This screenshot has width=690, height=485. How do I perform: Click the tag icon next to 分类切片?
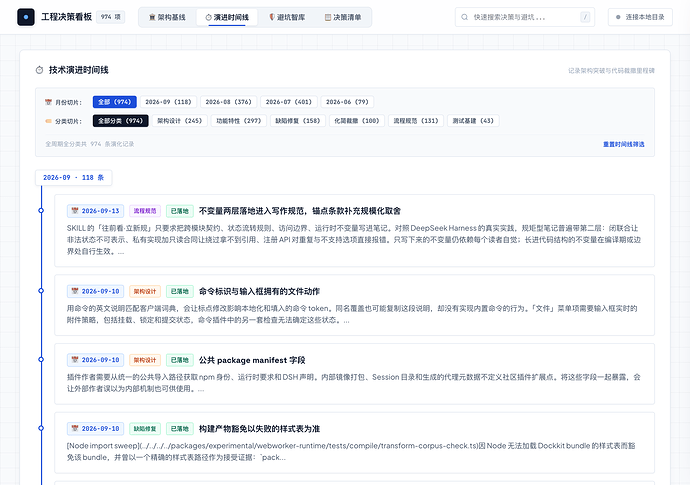(48, 121)
